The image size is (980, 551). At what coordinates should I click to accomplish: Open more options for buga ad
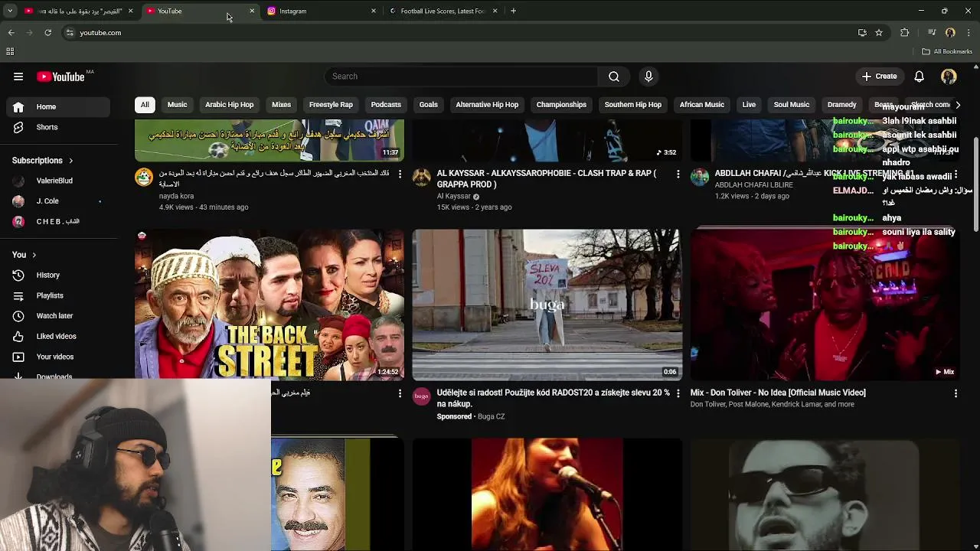coord(678,393)
